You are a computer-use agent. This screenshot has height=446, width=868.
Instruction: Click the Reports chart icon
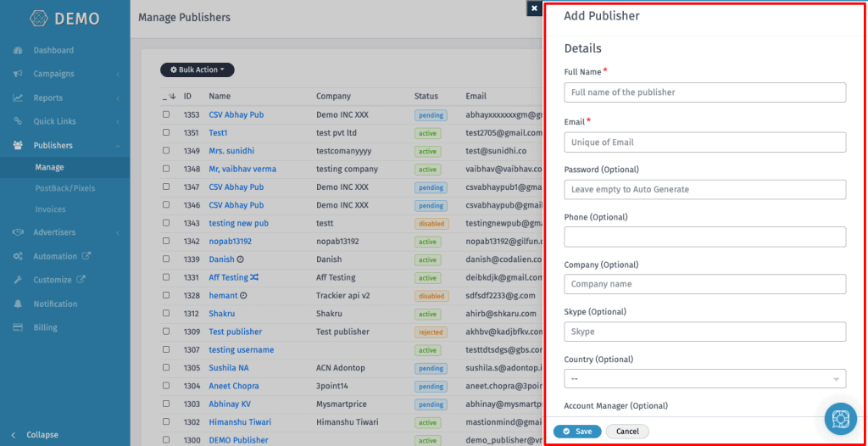click(18, 98)
